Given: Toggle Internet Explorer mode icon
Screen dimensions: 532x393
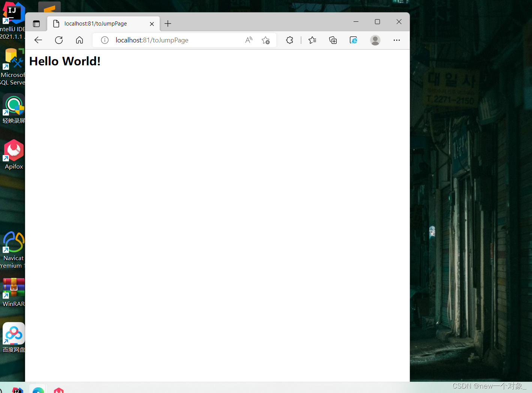Looking at the screenshot, I should tap(354, 40).
